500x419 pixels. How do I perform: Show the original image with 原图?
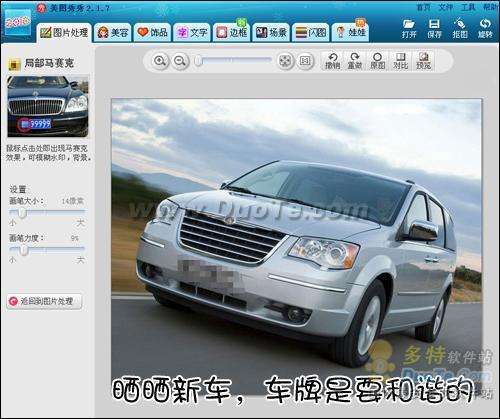(377, 61)
